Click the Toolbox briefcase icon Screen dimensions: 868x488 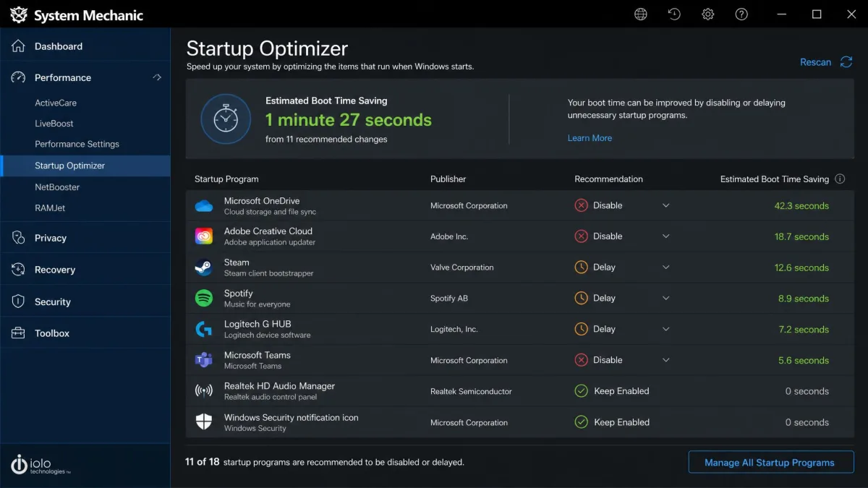18,333
